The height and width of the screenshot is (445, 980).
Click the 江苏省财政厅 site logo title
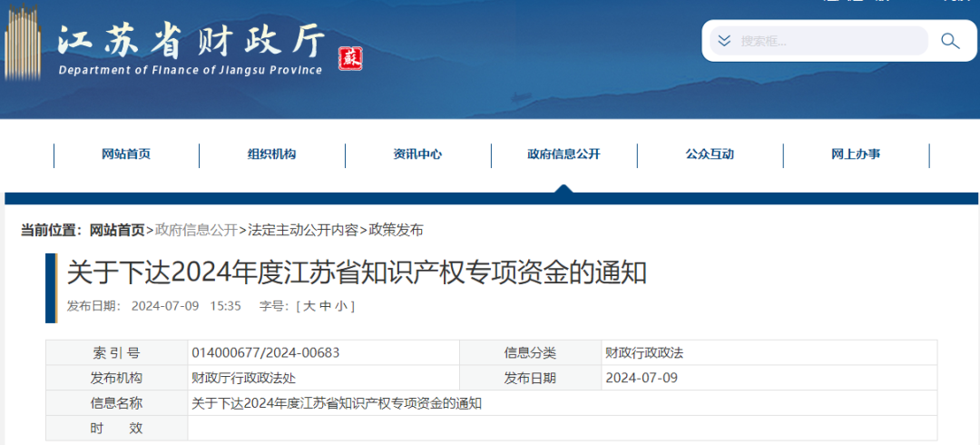[191, 41]
